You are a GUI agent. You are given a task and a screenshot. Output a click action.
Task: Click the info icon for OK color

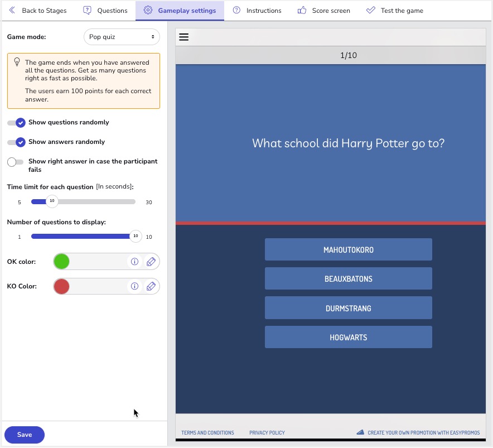(x=134, y=262)
